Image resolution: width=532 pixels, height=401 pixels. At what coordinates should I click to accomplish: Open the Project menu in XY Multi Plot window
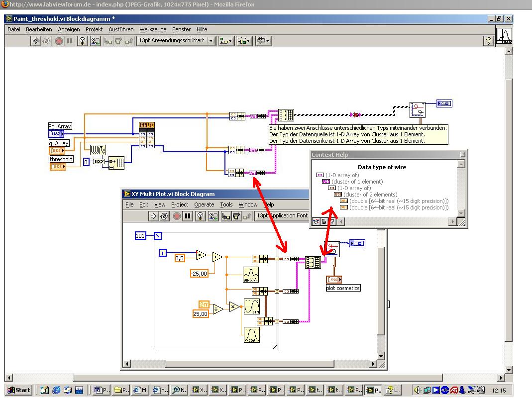coord(180,204)
